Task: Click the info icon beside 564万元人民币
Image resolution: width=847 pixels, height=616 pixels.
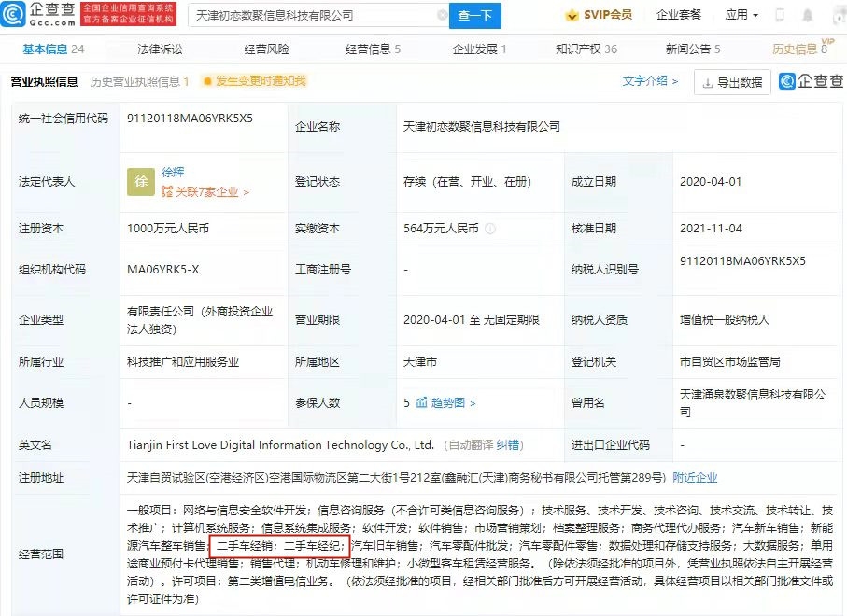Action: (490, 229)
